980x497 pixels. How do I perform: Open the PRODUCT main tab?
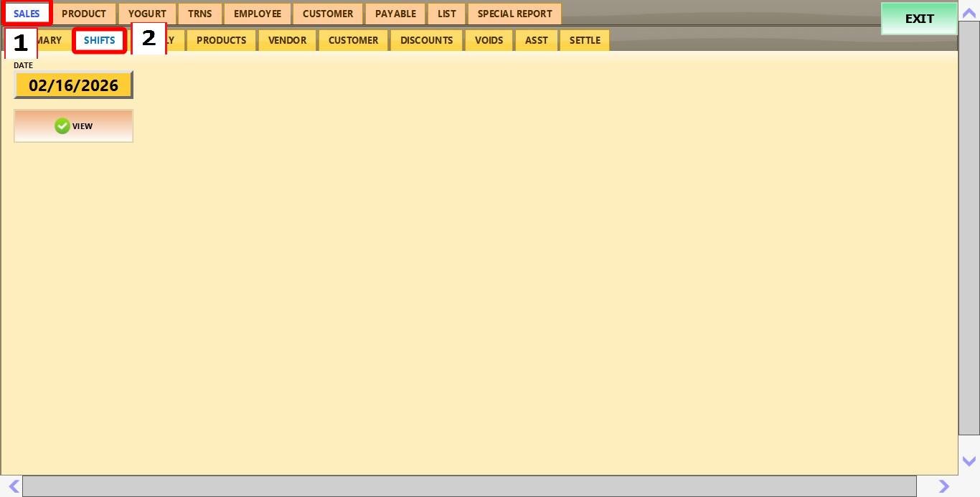coord(84,14)
